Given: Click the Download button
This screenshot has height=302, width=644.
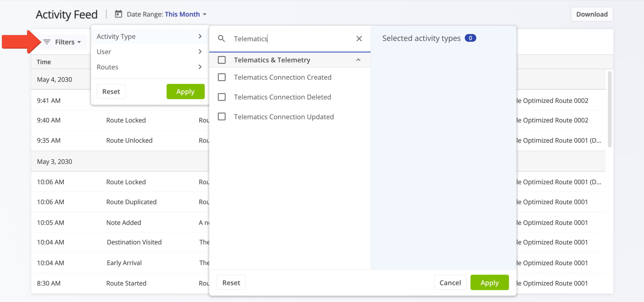Looking at the screenshot, I should pyautogui.click(x=592, y=14).
